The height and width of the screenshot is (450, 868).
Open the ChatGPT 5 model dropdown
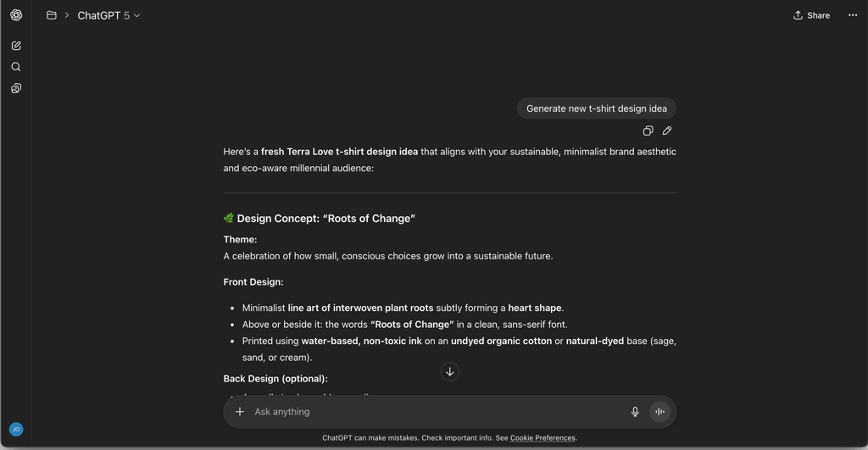point(109,15)
